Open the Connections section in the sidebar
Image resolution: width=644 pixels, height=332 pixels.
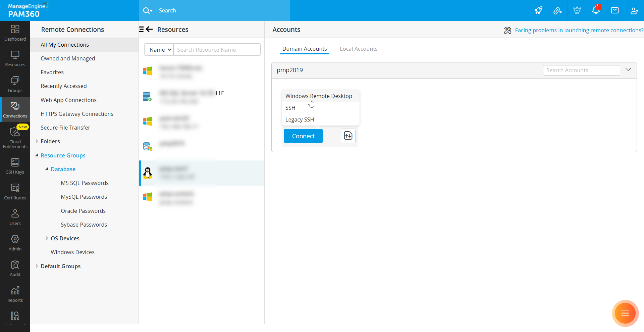[x=15, y=109]
